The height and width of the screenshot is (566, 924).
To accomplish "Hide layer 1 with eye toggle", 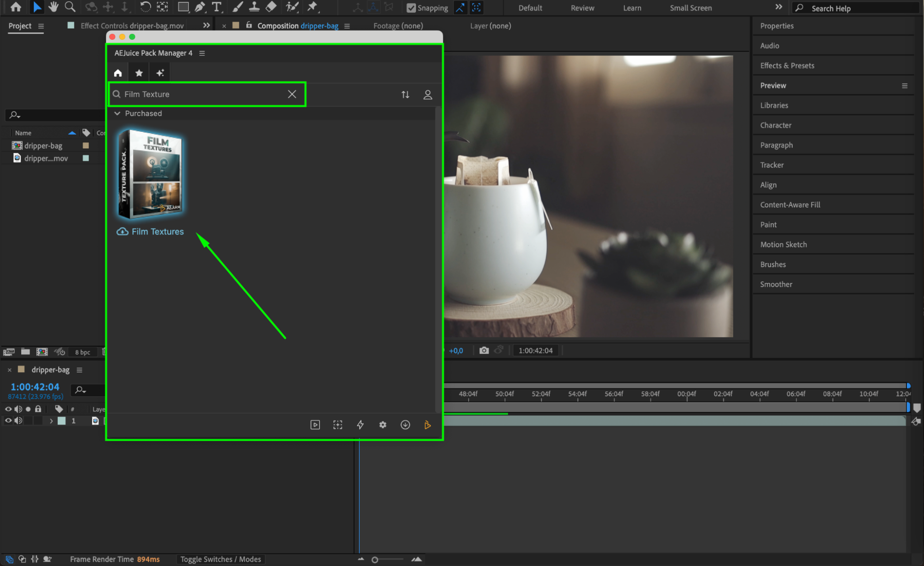I will point(8,420).
